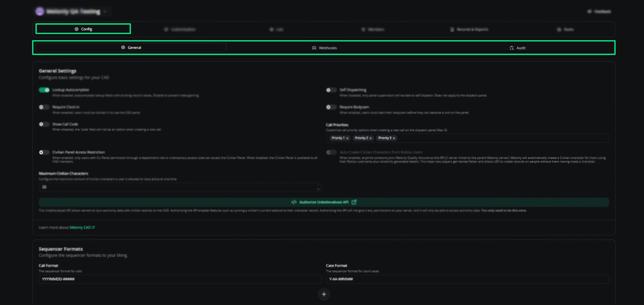This screenshot has height=305, width=644.
Task: Click external link icon after Authorize Unbelievaboat API
Action: [x=354, y=202]
